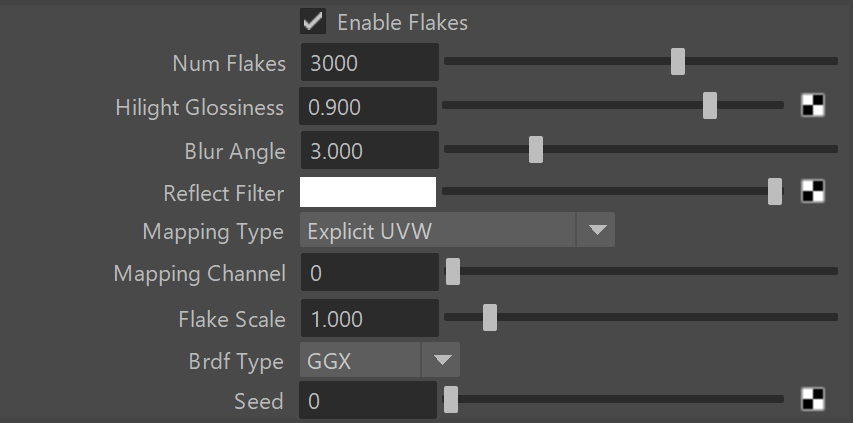Expand the Brdf Type dropdown arrow

[x=441, y=360]
